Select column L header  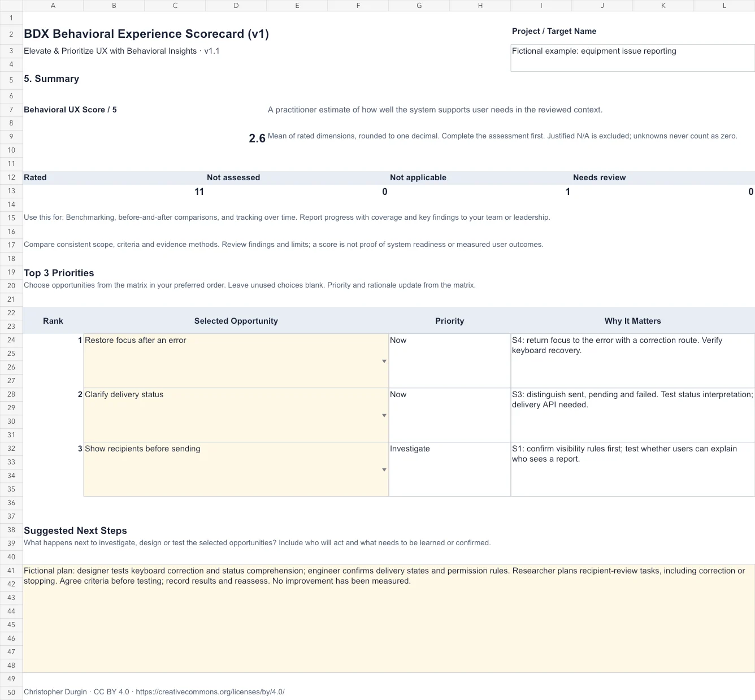pyautogui.click(x=724, y=6)
